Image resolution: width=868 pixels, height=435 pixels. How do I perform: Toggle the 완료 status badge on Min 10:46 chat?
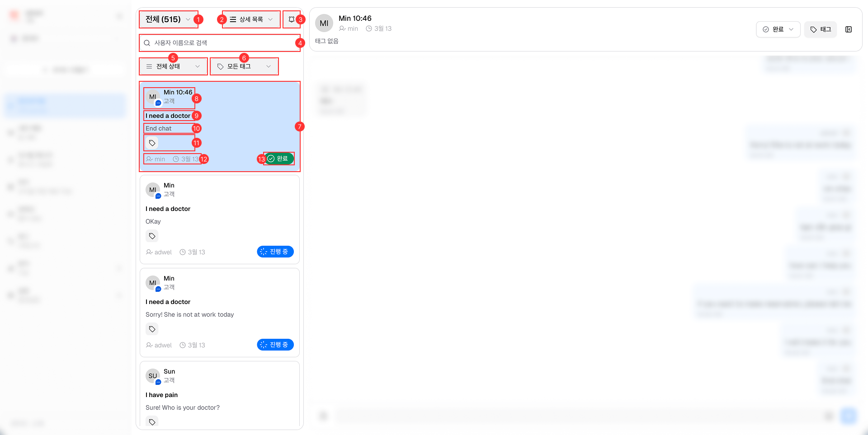point(278,159)
